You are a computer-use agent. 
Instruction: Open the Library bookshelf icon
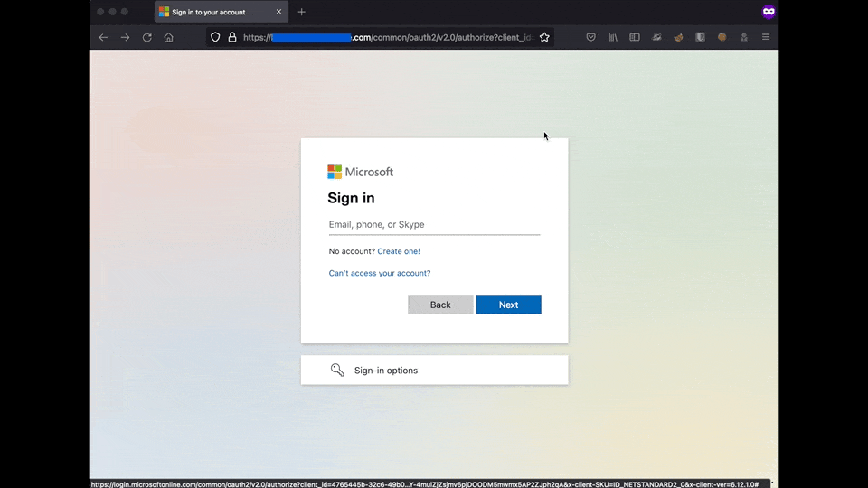[x=613, y=37]
